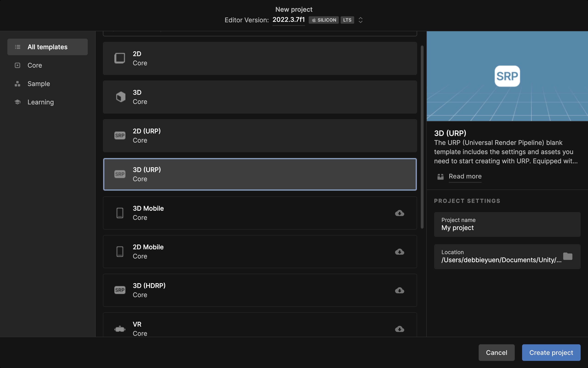Click the PROJECT SETTINGS heading
Viewport: 588px width, 368px height.
467,201
